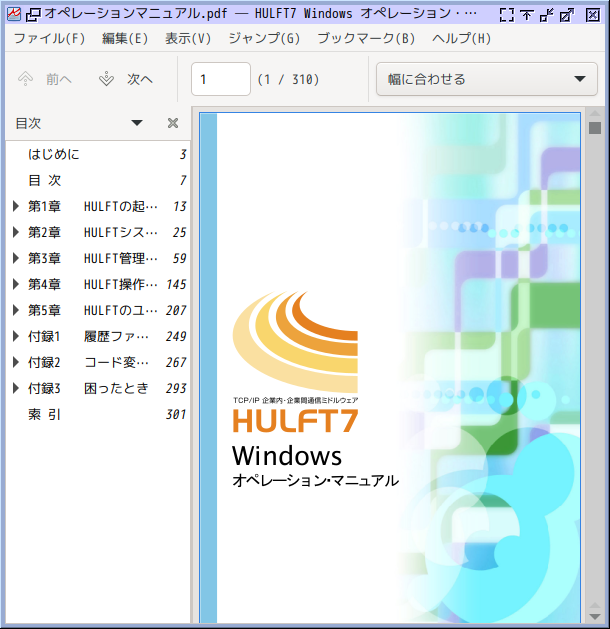The height and width of the screenshot is (629, 610).
Task: Click the shrink window icon in title bar
Action: coord(547,15)
